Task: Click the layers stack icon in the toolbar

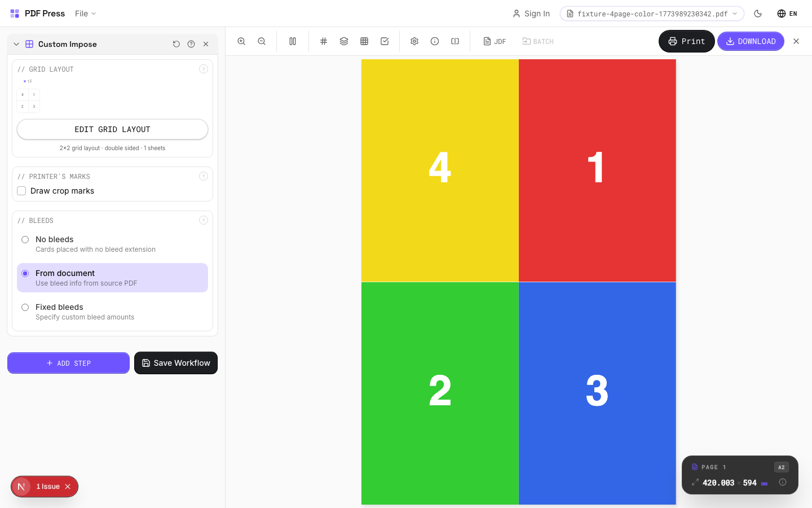Action: (344, 41)
